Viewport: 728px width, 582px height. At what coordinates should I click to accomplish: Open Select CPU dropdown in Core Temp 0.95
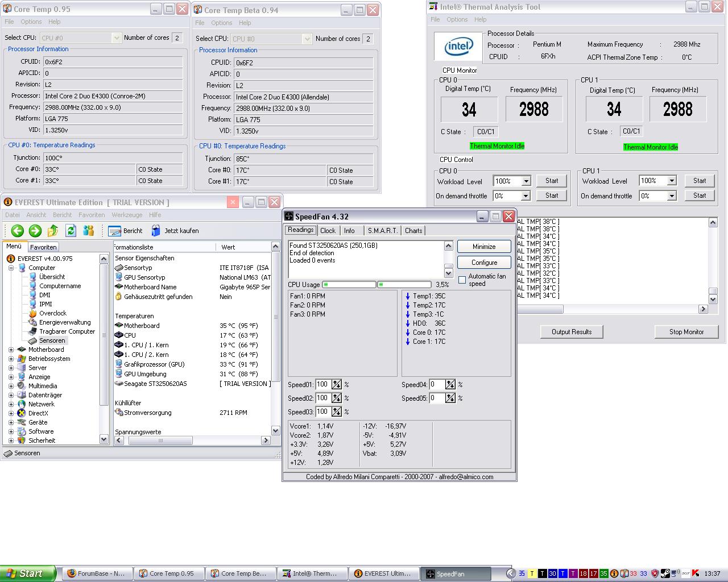[x=116, y=38]
